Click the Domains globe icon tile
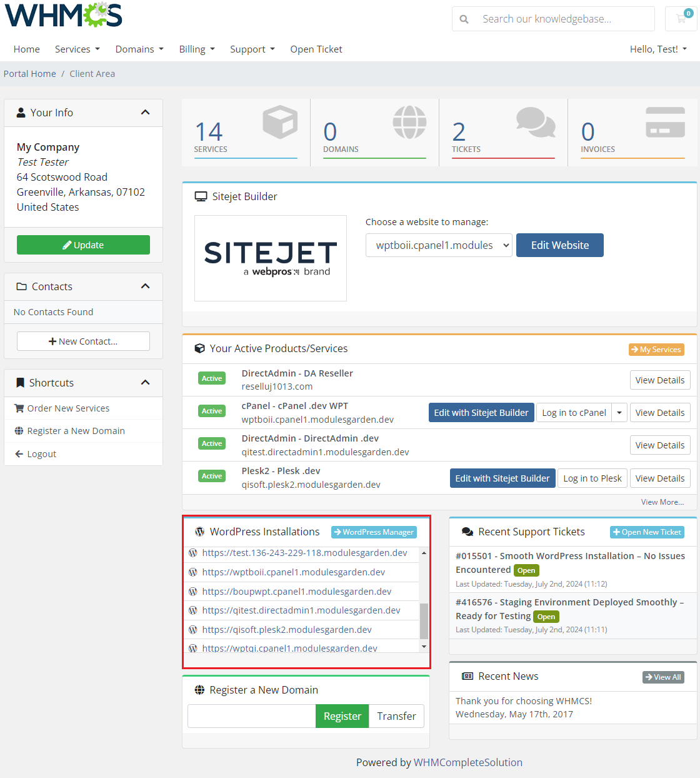The height and width of the screenshot is (778, 700). pos(409,122)
